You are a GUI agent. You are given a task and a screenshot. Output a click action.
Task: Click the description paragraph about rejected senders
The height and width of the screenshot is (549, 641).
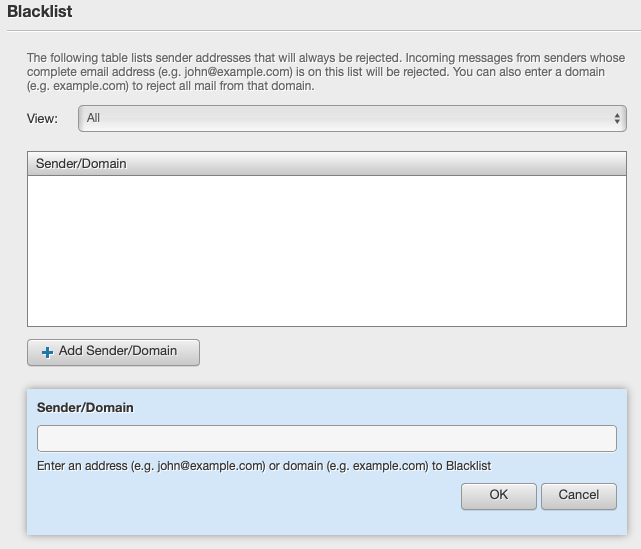[x=326, y=72]
